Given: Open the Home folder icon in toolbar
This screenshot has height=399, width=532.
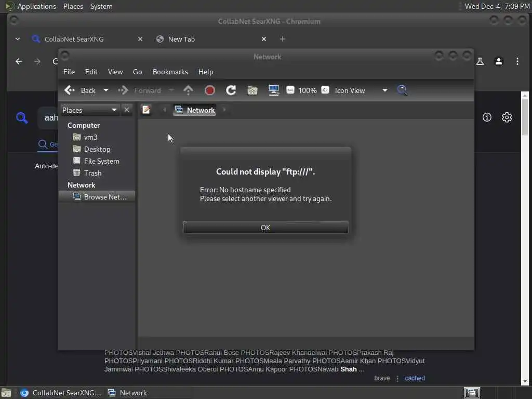Looking at the screenshot, I should tap(252, 90).
